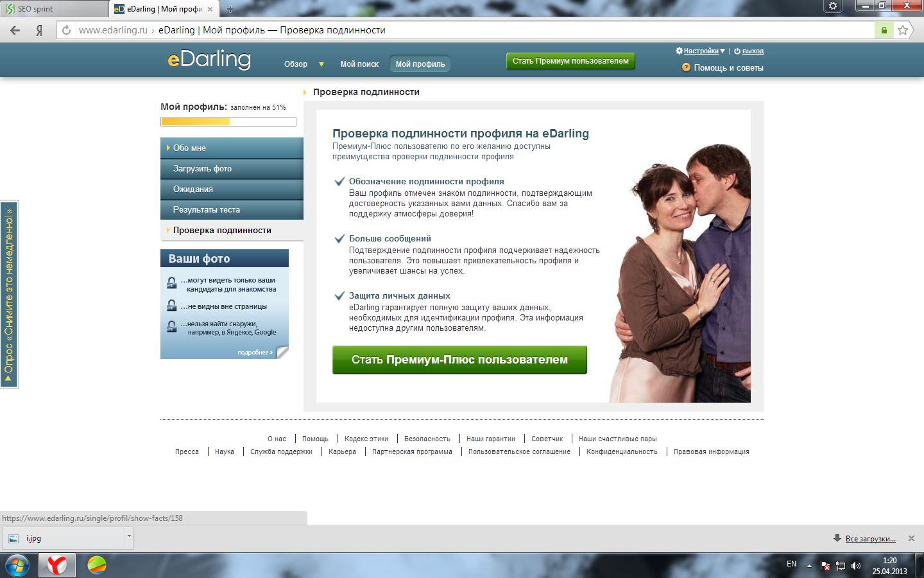This screenshot has width=924, height=578.
Task: Click the network tray icon
Action: coord(840,566)
